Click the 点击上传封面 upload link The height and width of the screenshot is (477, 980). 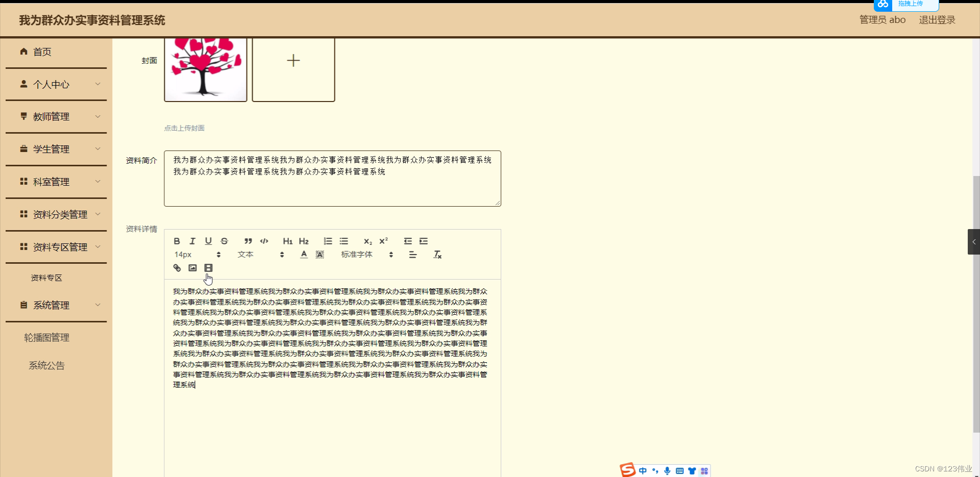tap(184, 128)
